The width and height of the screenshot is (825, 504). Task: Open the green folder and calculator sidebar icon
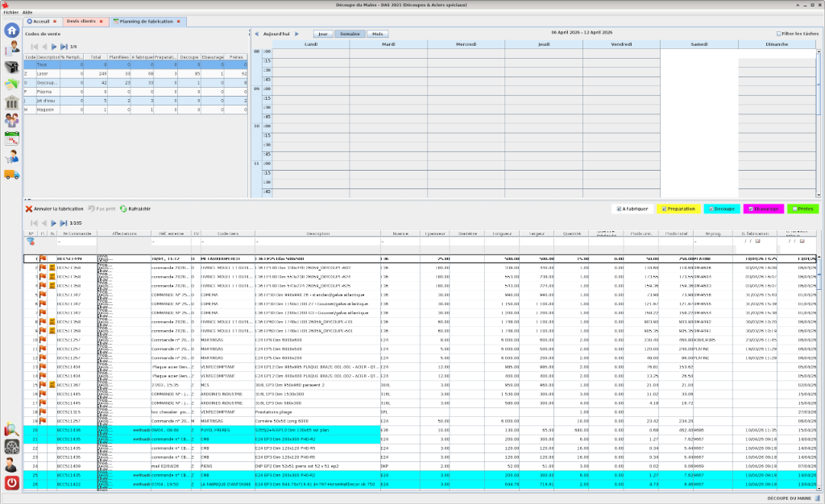tap(11, 84)
